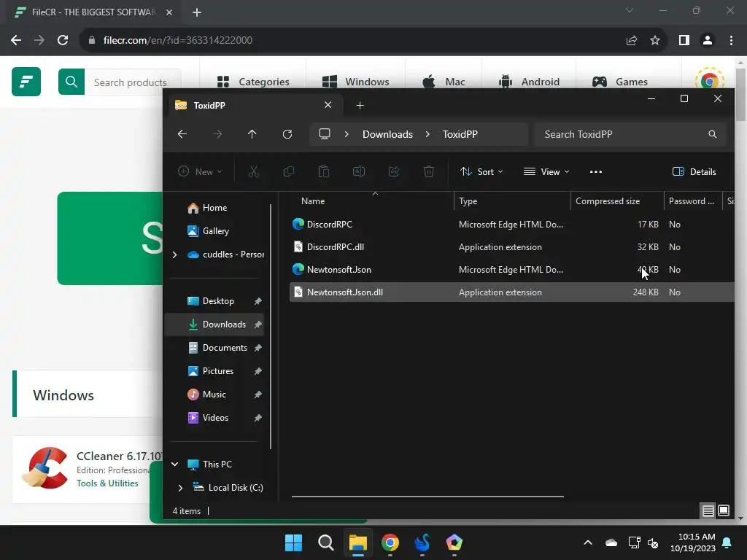Image resolution: width=747 pixels, height=560 pixels.
Task: Open Tools & Utilities link on FileCR
Action: click(107, 483)
